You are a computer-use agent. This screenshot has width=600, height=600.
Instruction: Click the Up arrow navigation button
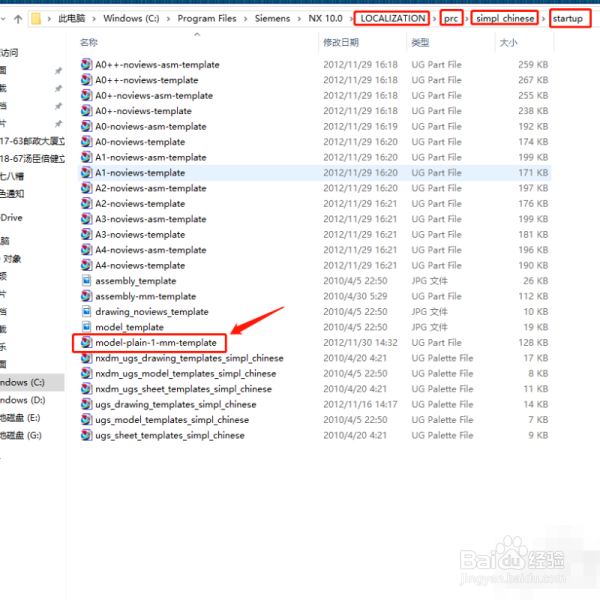click(18, 19)
